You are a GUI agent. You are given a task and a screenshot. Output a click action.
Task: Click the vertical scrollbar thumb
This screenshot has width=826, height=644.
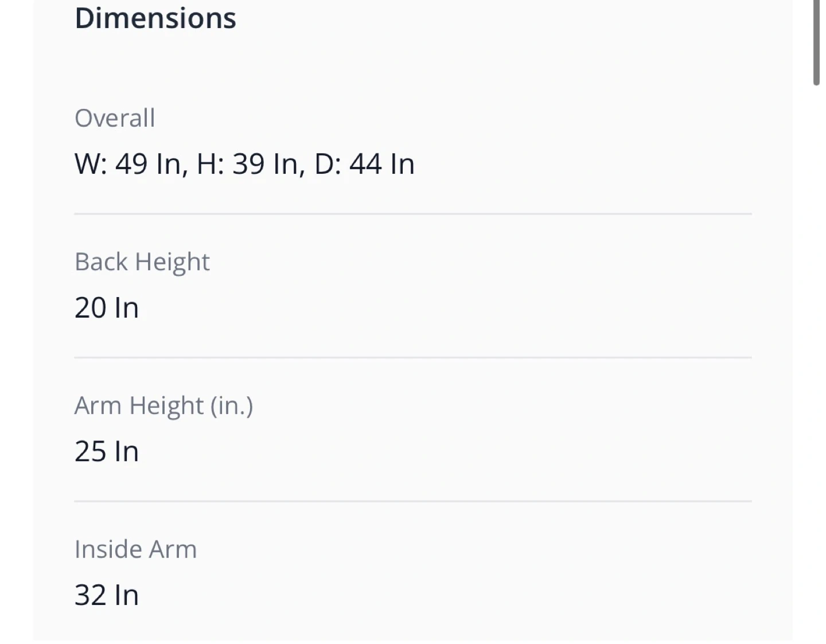[x=817, y=41]
